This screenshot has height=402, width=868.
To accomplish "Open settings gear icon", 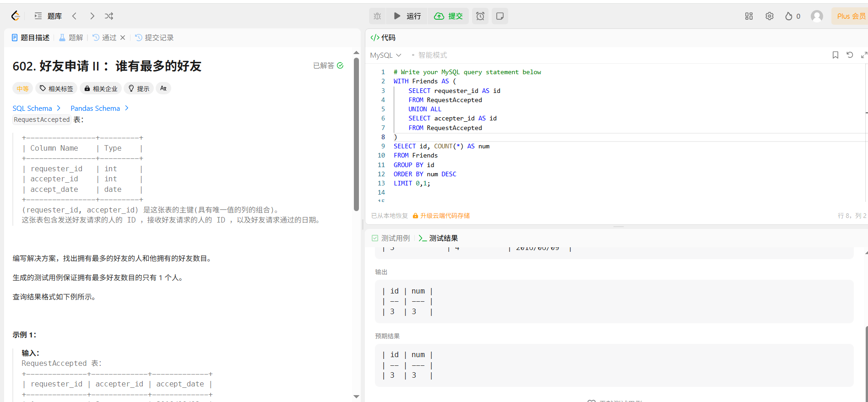I will tap(770, 16).
